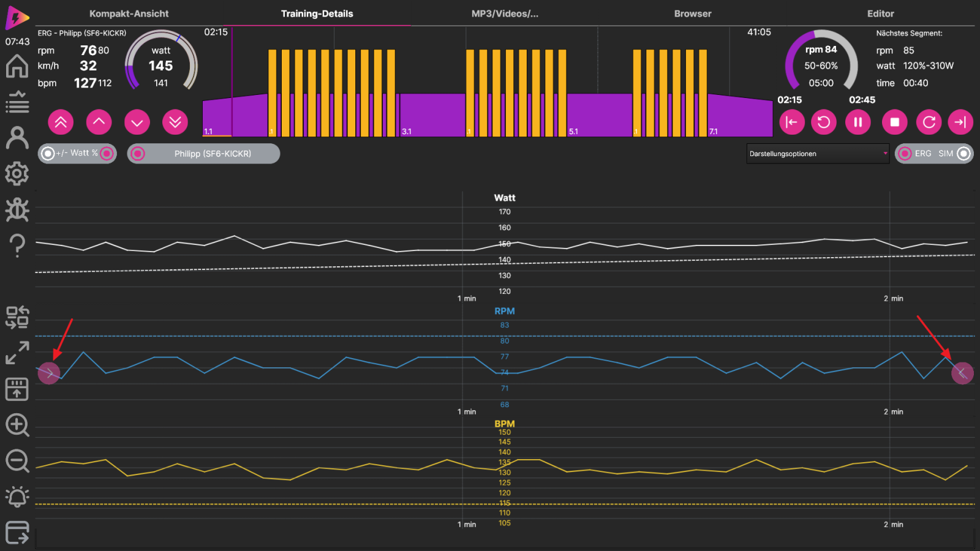Toggle the Philipp (SF6-KICKR) device radio
Screen dimensions: 980x551
tap(138, 154)
